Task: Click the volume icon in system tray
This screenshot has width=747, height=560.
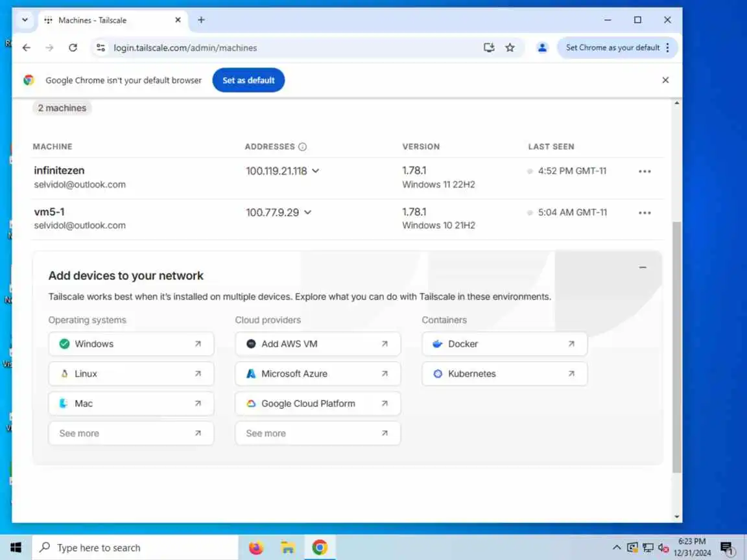Action: [663, 548]
